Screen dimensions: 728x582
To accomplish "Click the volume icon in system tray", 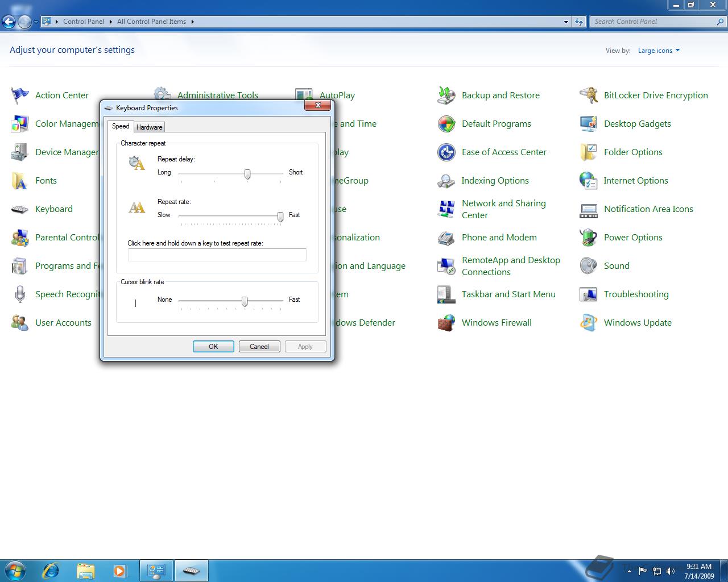I will [x=671, y=571].
